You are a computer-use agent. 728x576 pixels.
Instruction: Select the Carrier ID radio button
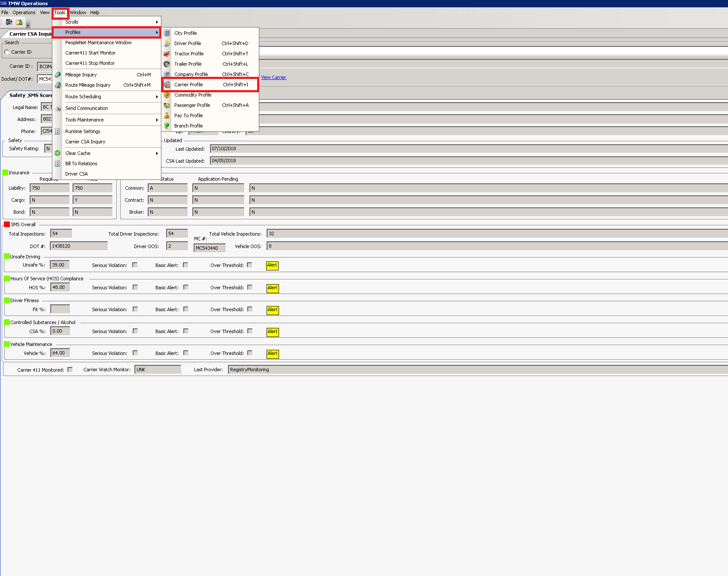7,52
